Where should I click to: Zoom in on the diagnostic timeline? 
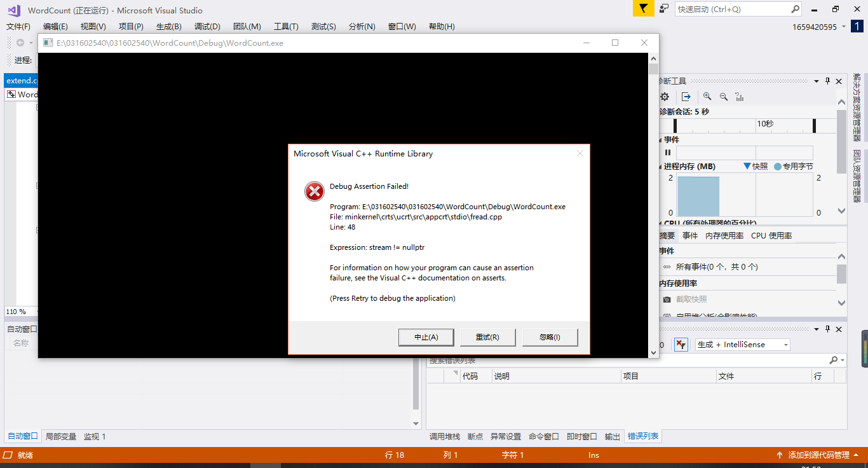(x=707, y=97)
